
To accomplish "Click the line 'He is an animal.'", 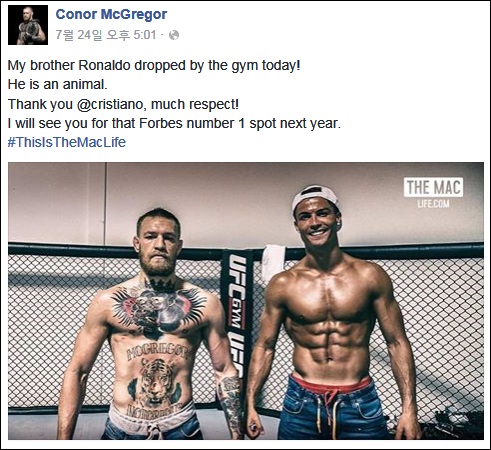I will [x=58, y=84].
